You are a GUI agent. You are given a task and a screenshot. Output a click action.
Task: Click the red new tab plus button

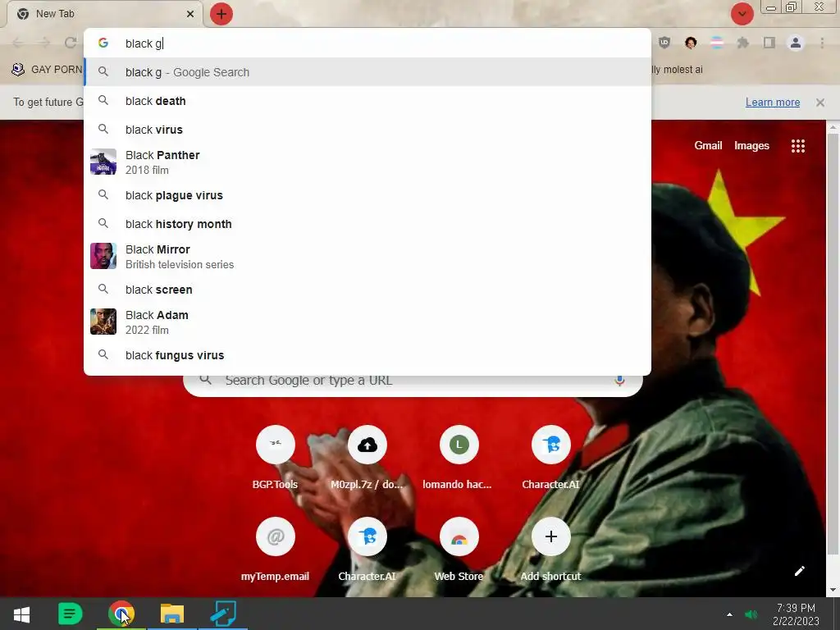[221, 14]
